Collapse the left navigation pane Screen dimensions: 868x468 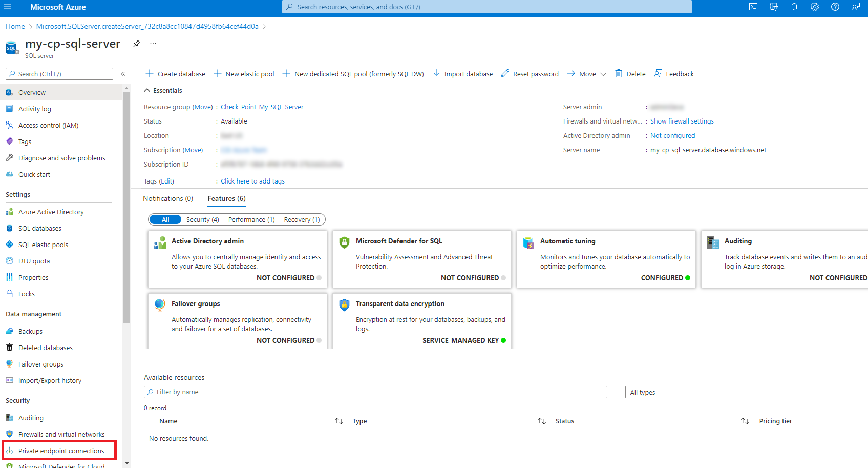coord(123,74)
